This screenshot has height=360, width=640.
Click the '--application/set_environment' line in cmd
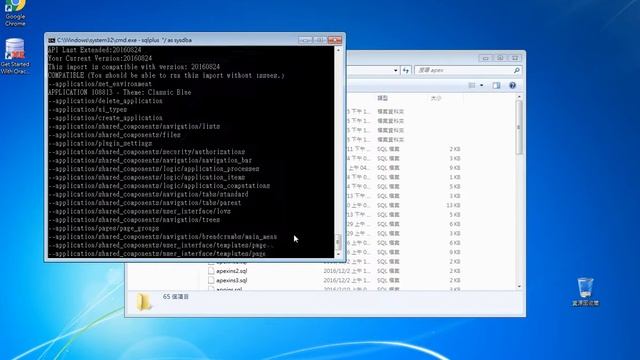coord(100,84)
